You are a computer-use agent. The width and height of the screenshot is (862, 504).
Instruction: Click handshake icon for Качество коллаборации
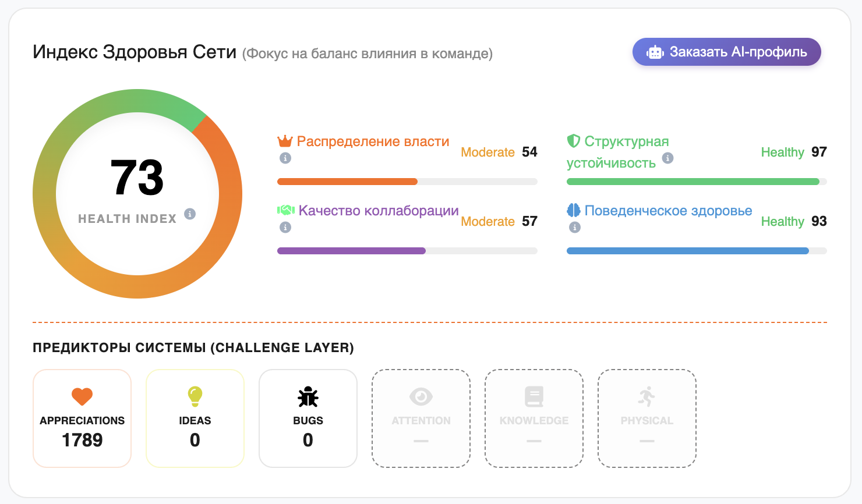[285, 210]
